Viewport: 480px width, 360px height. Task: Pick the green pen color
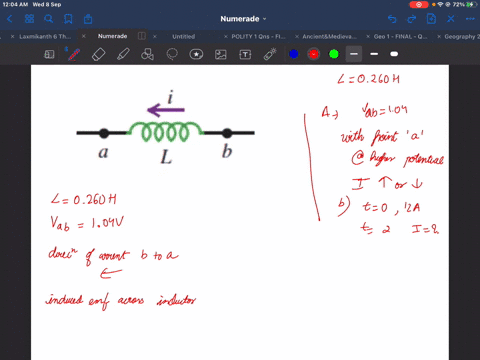point(334,54)
